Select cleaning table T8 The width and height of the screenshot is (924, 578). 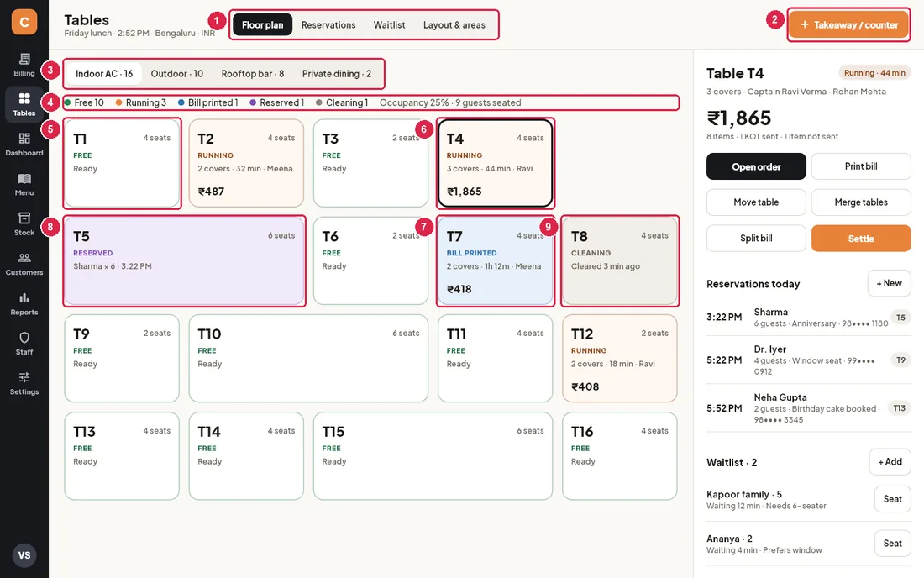click(x=620, y=261)
